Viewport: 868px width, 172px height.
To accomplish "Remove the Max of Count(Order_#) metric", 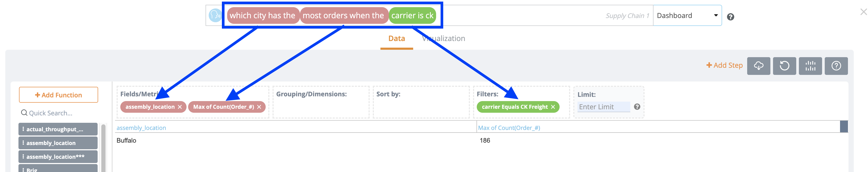I will pos(259,107).
